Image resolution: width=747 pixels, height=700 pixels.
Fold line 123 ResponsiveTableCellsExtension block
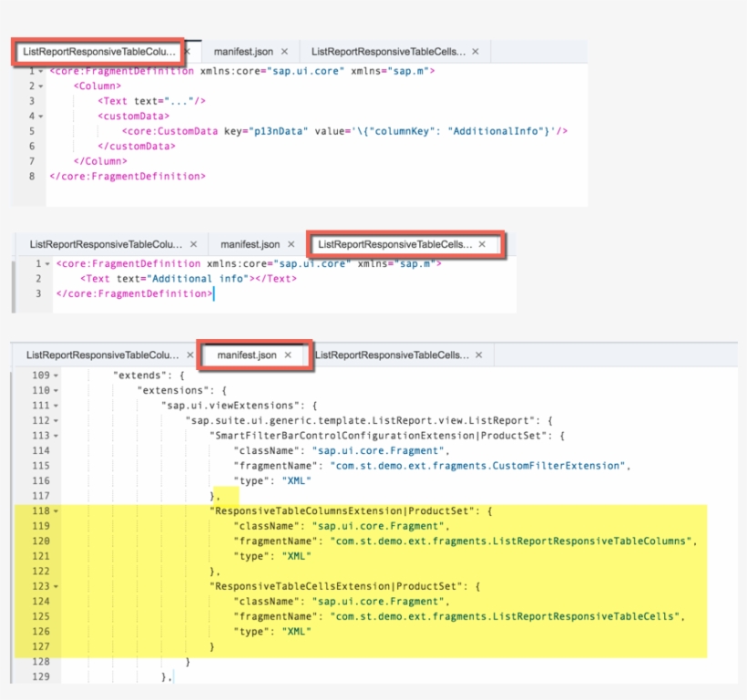pos(56,587)
